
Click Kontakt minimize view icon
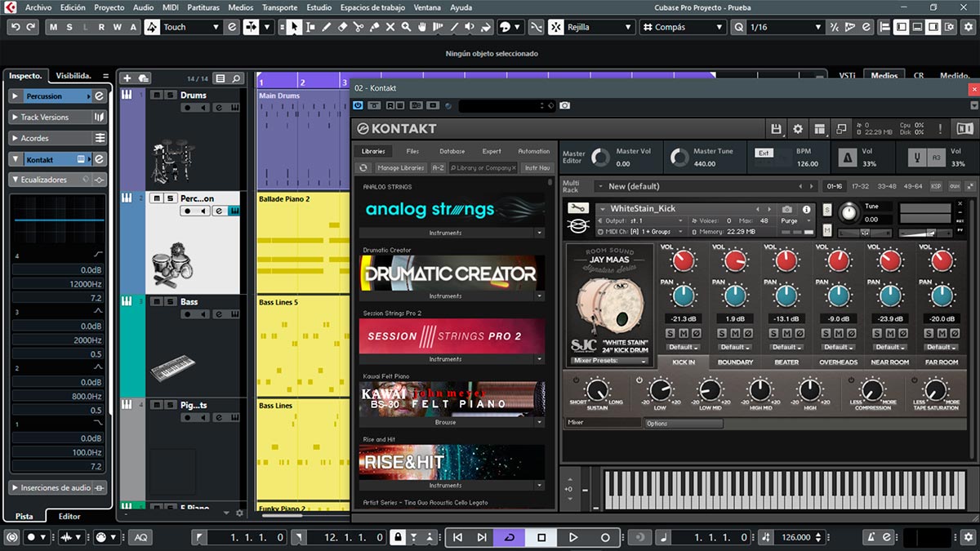(x=840, y=129)
